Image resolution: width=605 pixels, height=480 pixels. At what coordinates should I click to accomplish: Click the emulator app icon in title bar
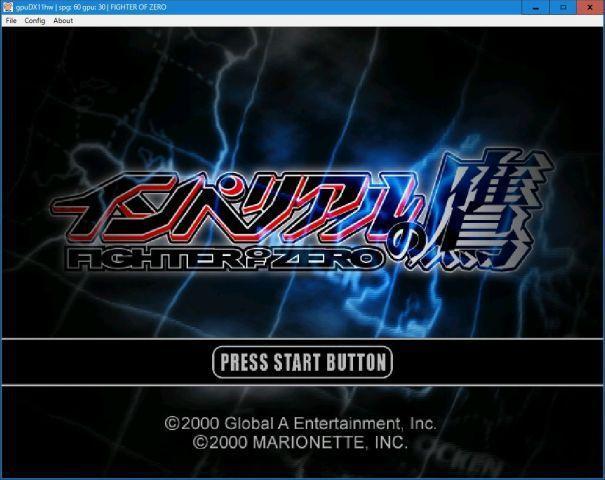[x=7, y=7]
